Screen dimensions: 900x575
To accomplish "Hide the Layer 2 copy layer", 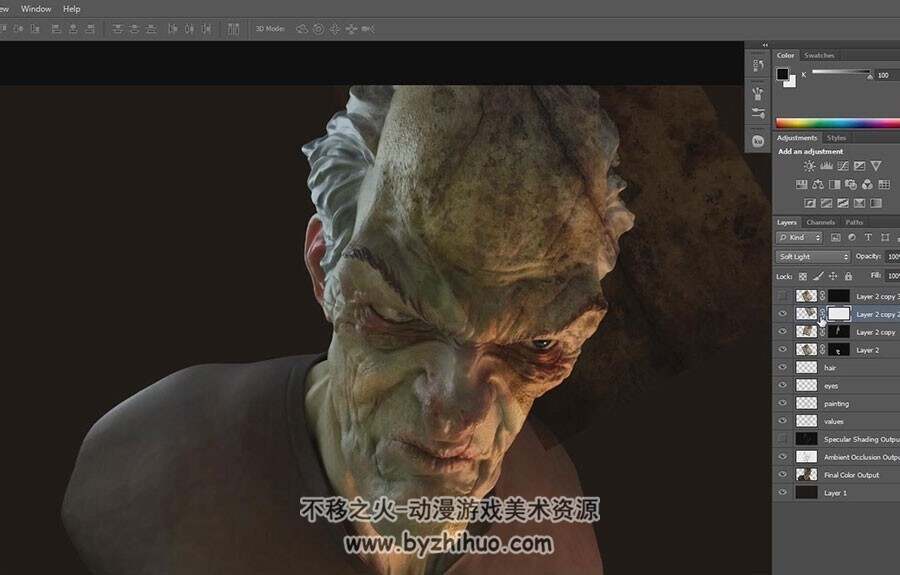I will tap(782, 332).
